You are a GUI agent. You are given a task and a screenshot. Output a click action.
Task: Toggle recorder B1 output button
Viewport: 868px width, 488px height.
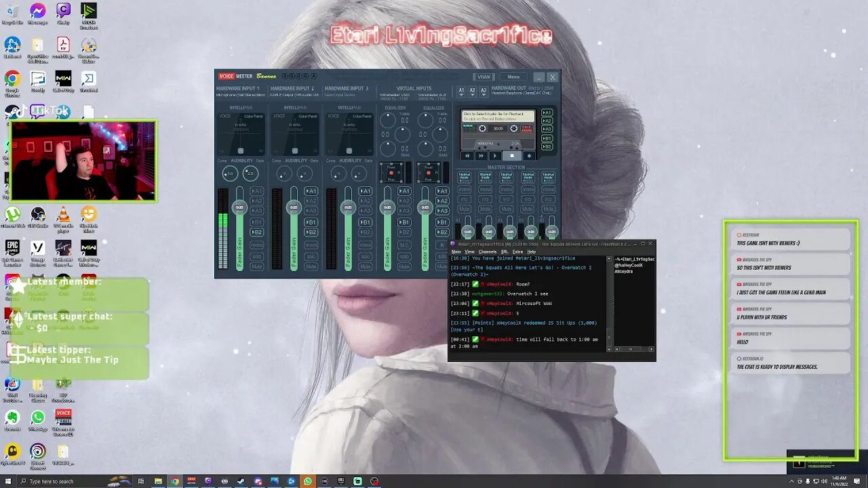547,138
